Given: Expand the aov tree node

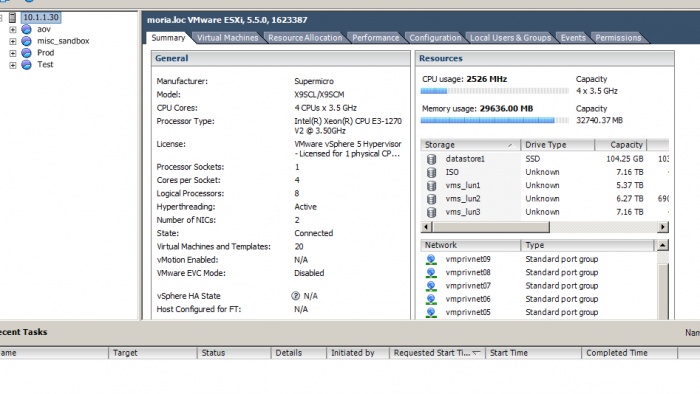Looking at the screenshot, I should (12, 29).
